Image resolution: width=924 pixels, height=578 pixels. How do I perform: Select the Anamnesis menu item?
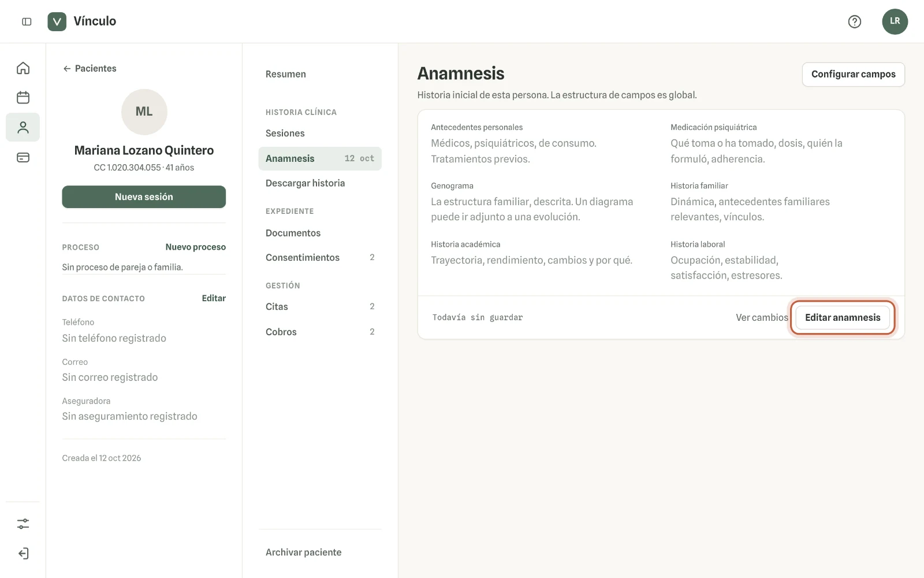(320, 158)
